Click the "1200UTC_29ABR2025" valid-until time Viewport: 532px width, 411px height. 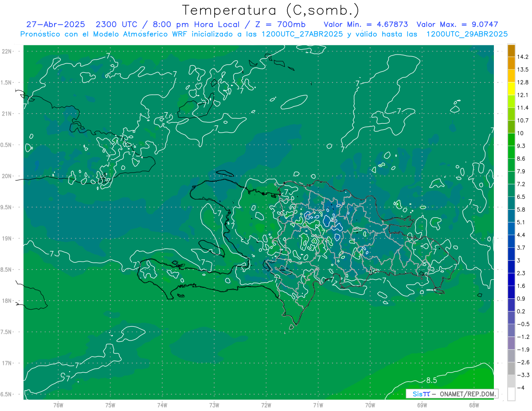467,34
